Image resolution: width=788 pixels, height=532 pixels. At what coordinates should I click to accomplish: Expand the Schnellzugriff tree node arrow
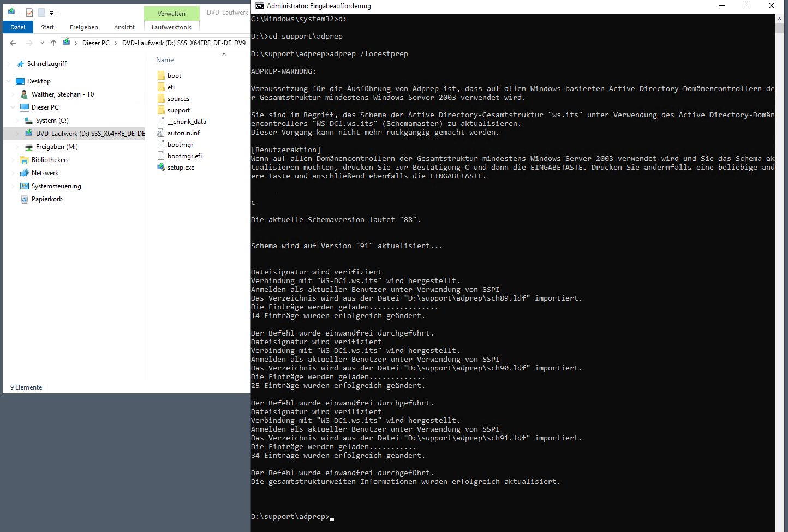[x=9, y=64]
